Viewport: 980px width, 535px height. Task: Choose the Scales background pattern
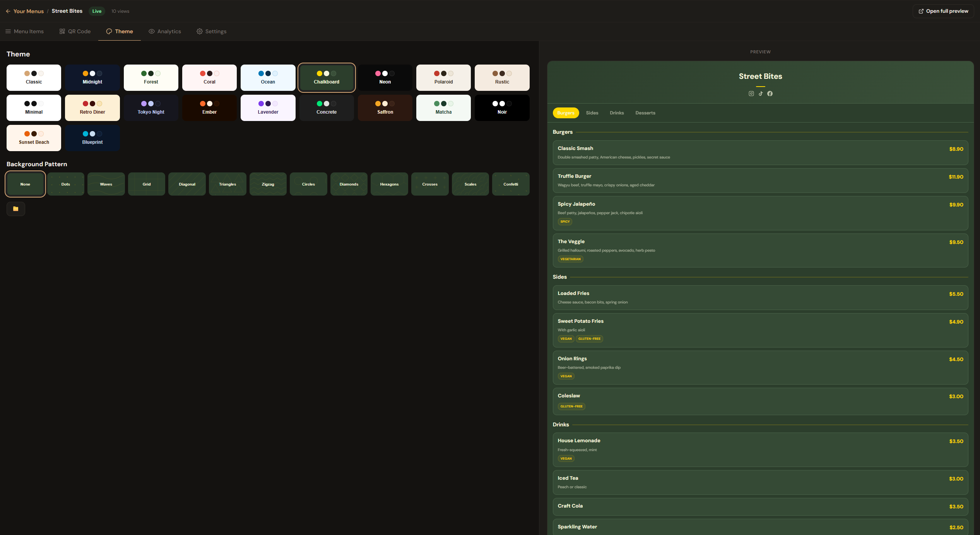click(470, 184)
